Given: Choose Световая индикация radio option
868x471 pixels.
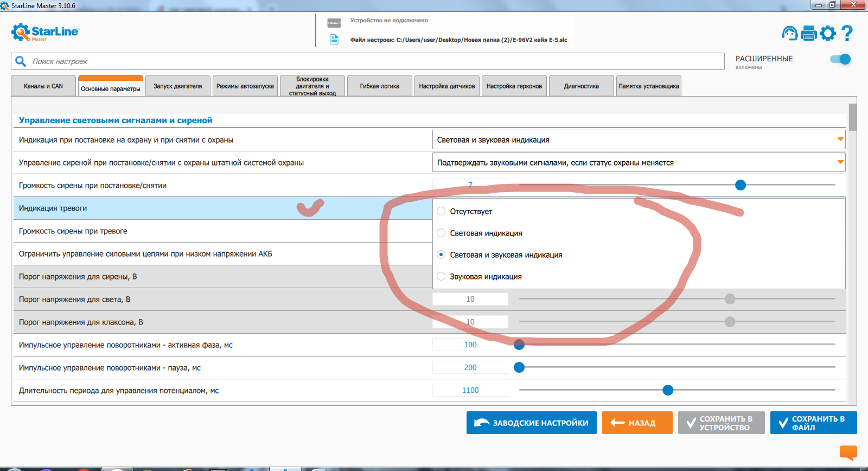Looking at the screenshot, I should 441,233.
